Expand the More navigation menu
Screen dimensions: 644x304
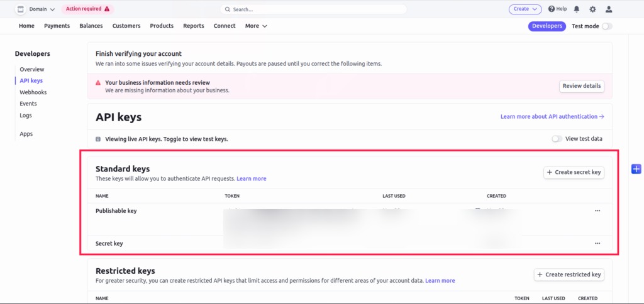[256, 26]
